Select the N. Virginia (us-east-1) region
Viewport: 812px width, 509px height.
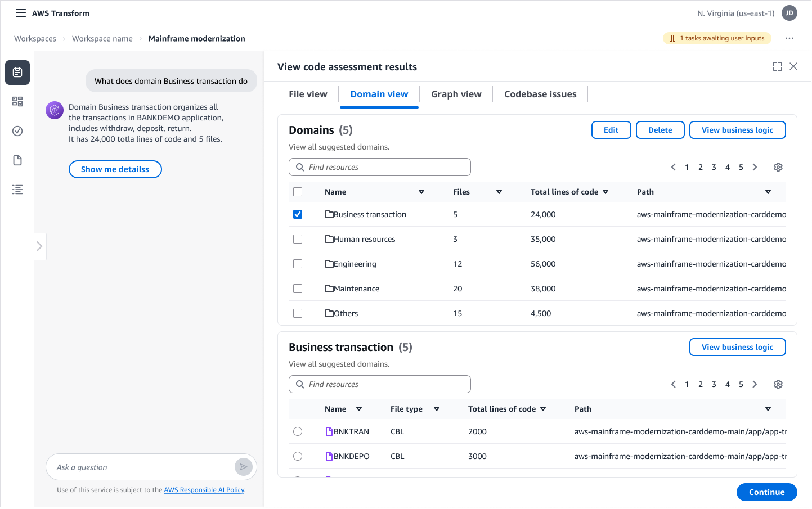735,13
